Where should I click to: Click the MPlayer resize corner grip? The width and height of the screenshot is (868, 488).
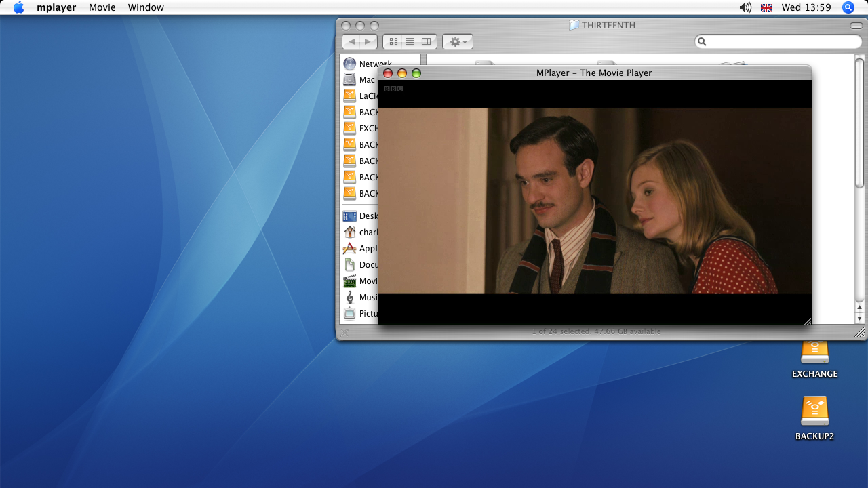coord(807,321)
